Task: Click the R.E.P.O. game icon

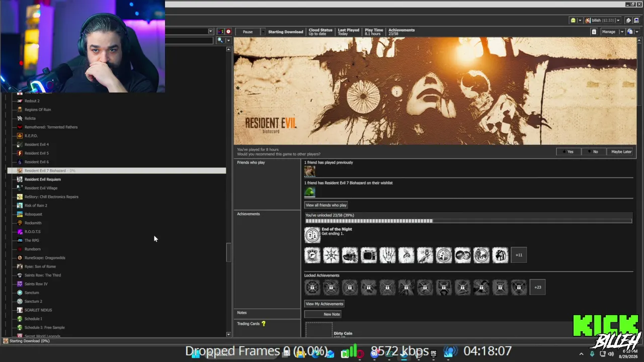Action: coord(20,136)
